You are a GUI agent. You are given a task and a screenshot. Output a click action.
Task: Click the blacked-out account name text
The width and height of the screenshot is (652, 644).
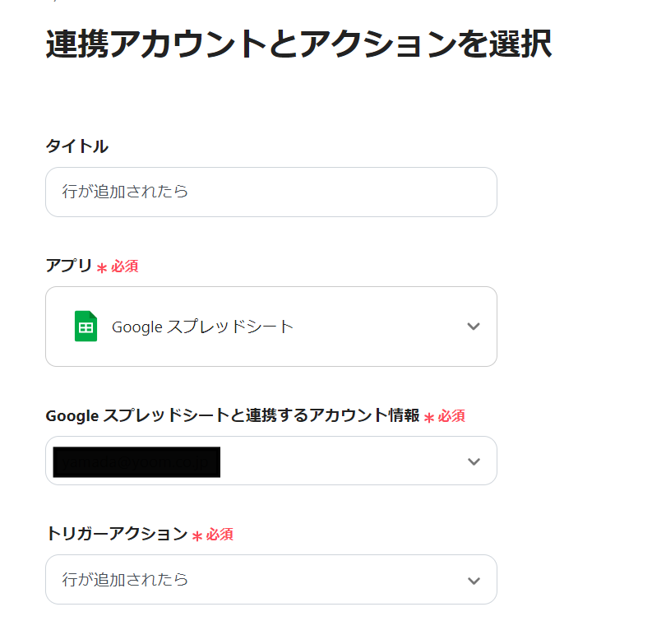[136, 462]
